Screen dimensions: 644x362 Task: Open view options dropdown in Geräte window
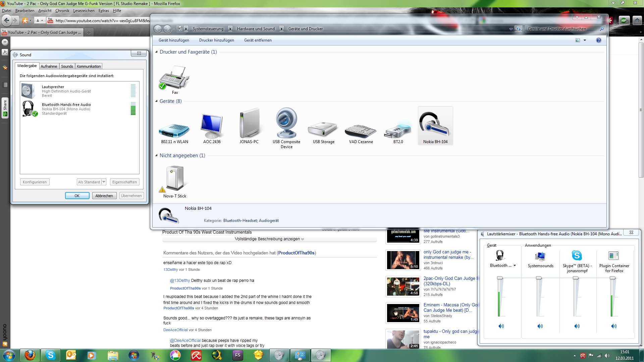585,40
